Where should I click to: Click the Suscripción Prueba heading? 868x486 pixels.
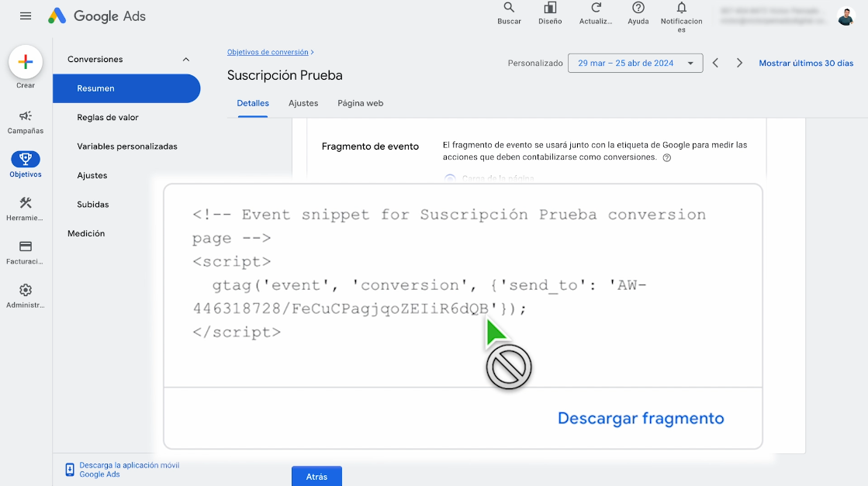(x=285, y=75)
